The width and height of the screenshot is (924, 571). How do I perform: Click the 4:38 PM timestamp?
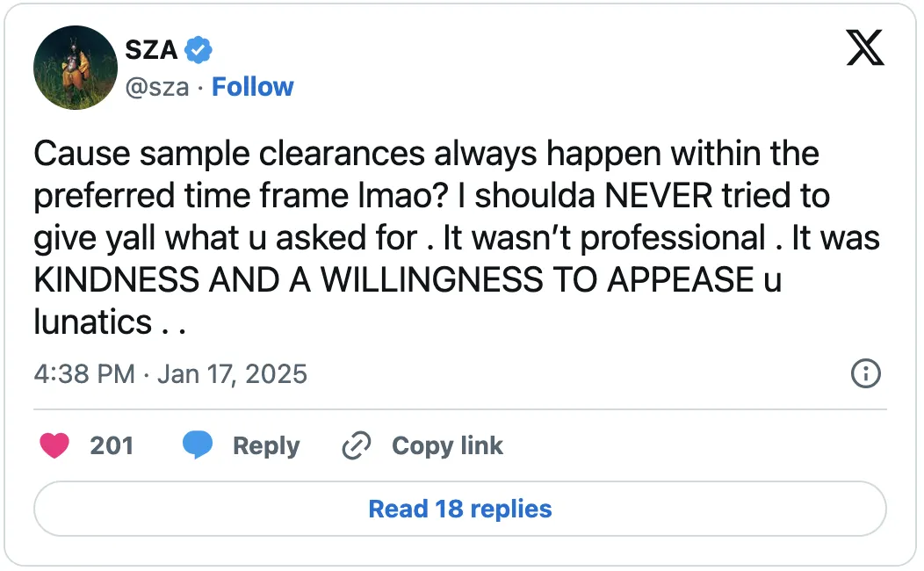pos(84,374)
